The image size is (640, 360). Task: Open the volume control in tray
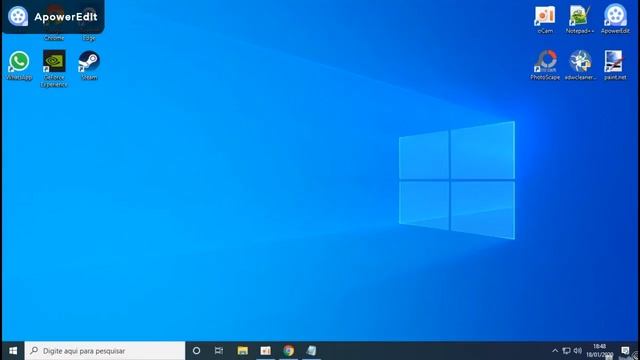coord(578,351)
